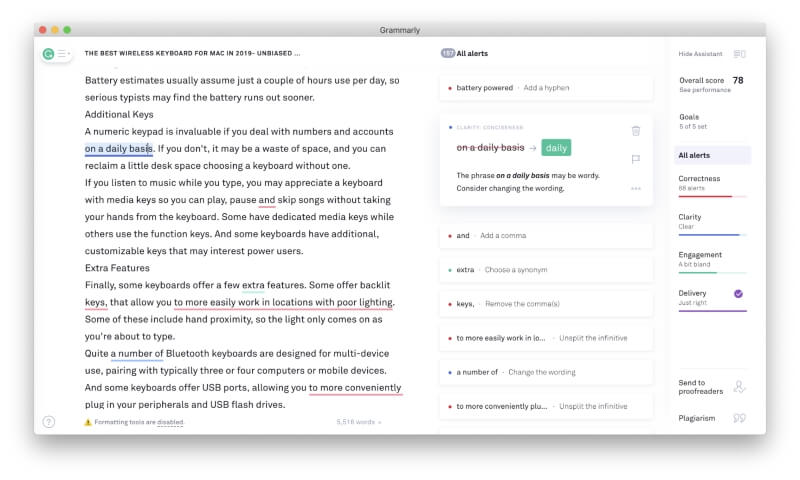800x480 pixels.
Task: Expand 'to more conveniently' split infinitive alert
Action: [545, 407]
